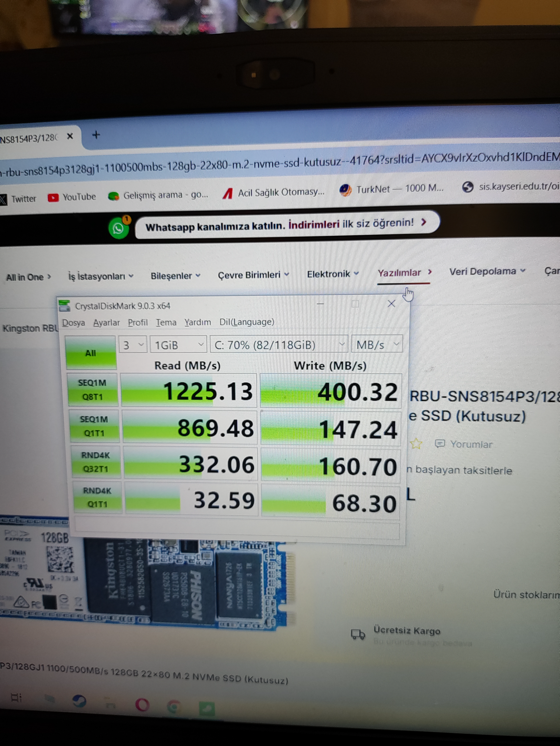Open the TurkNet bookmark
This screenshot has width=560, height=746.
click(x=391, y=189)
